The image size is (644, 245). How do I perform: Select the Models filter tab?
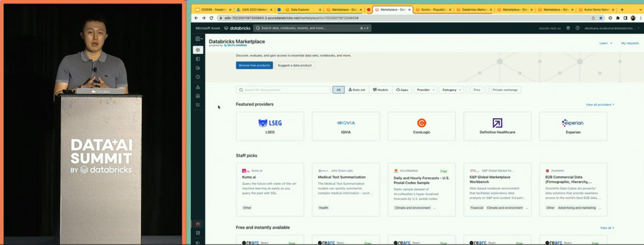click(x=380, y=90)
